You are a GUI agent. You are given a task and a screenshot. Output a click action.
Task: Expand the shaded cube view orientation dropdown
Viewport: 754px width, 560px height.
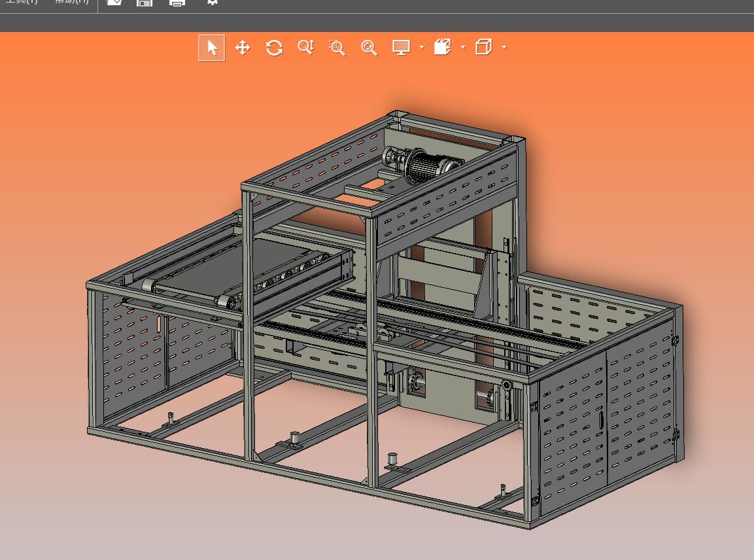[x=463, y=47]
